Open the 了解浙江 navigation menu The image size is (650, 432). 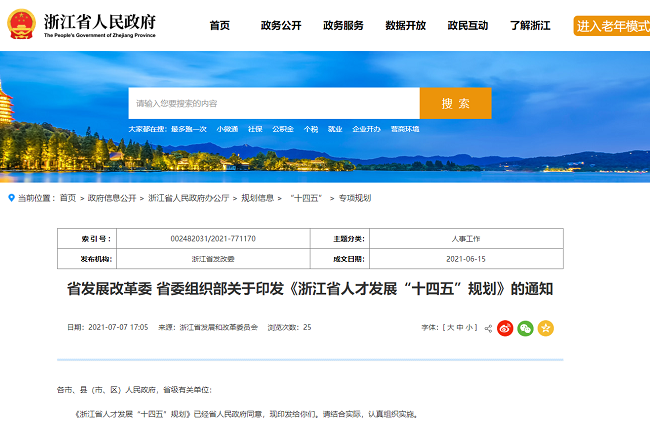530,26
